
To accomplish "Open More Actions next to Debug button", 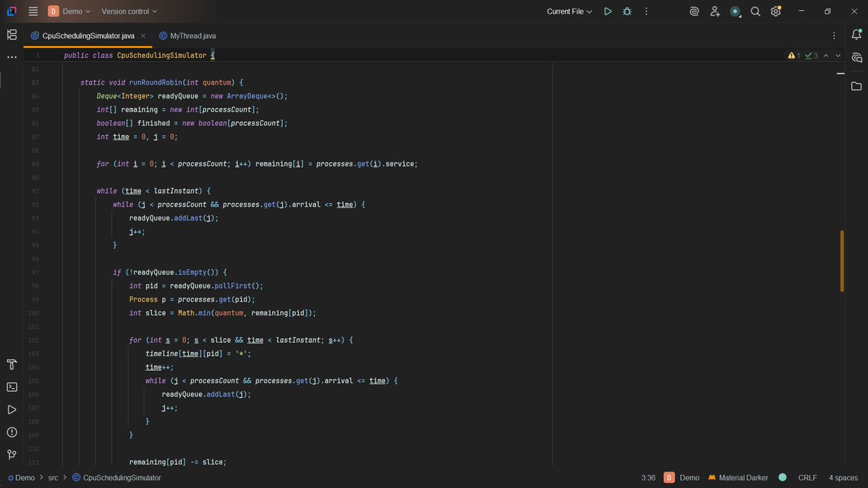I will coord(646,12).
